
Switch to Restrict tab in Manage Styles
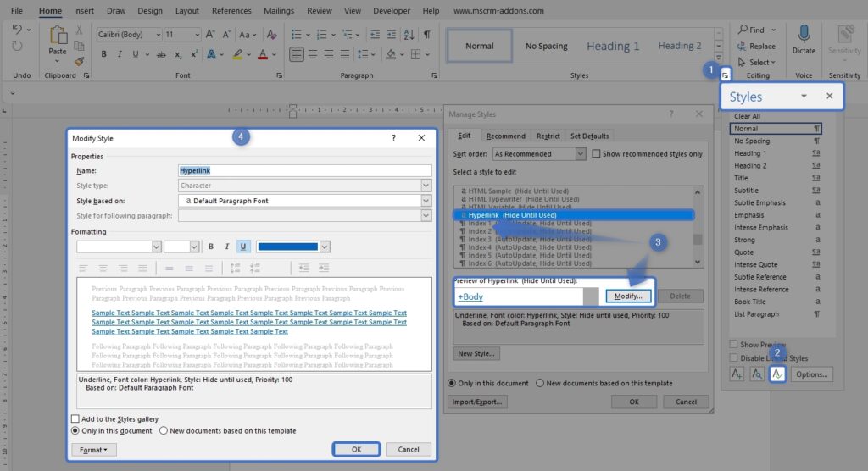(x=548, y=136)
